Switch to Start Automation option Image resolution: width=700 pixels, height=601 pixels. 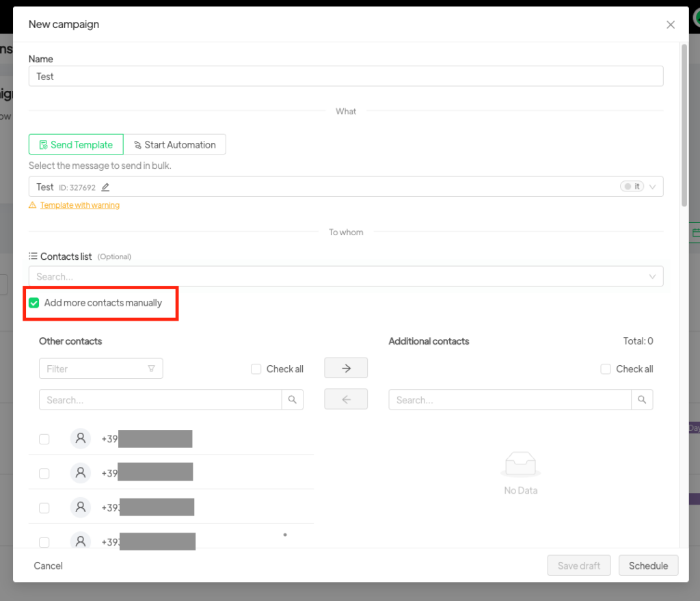pos(175,145)
